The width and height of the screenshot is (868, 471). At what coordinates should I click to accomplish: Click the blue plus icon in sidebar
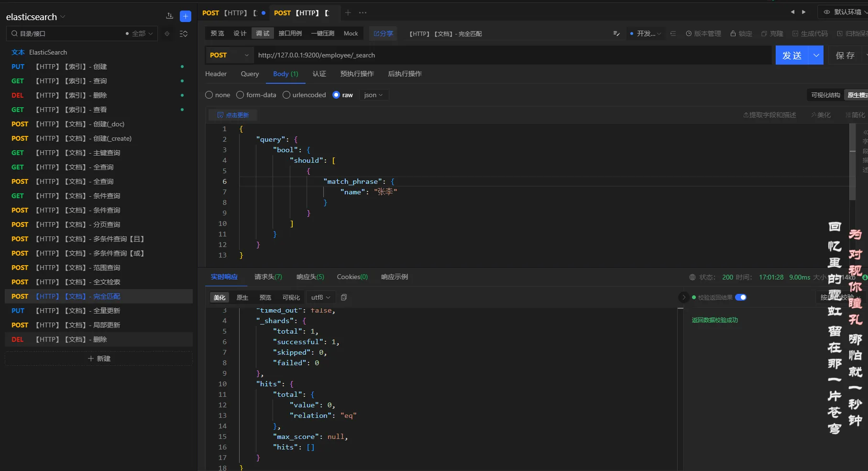tap(186, 16)
